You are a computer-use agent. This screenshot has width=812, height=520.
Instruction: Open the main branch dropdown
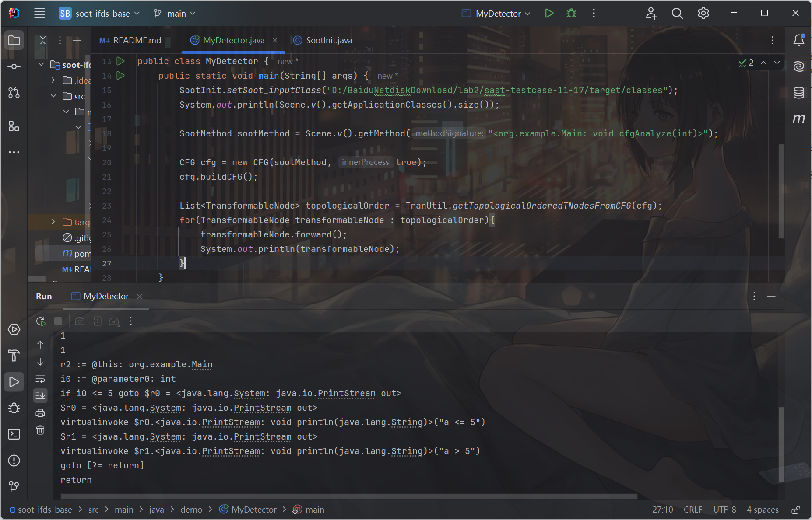[175, 14]
